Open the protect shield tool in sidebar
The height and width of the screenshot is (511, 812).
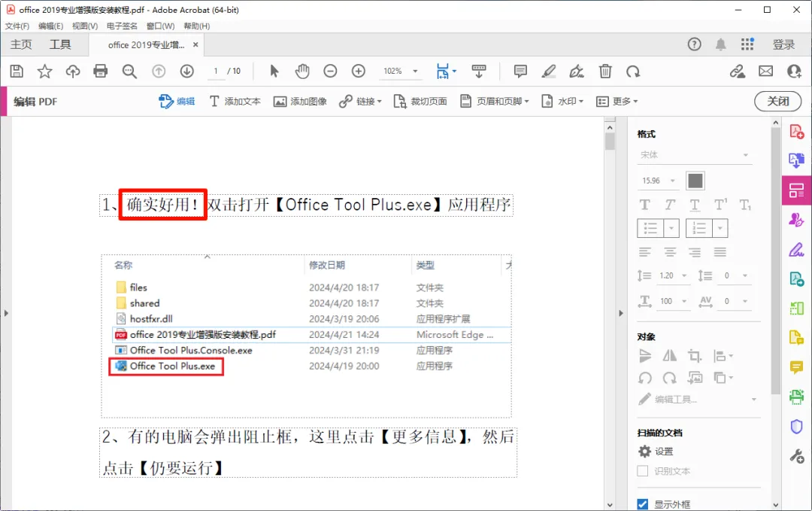[796, 427]
